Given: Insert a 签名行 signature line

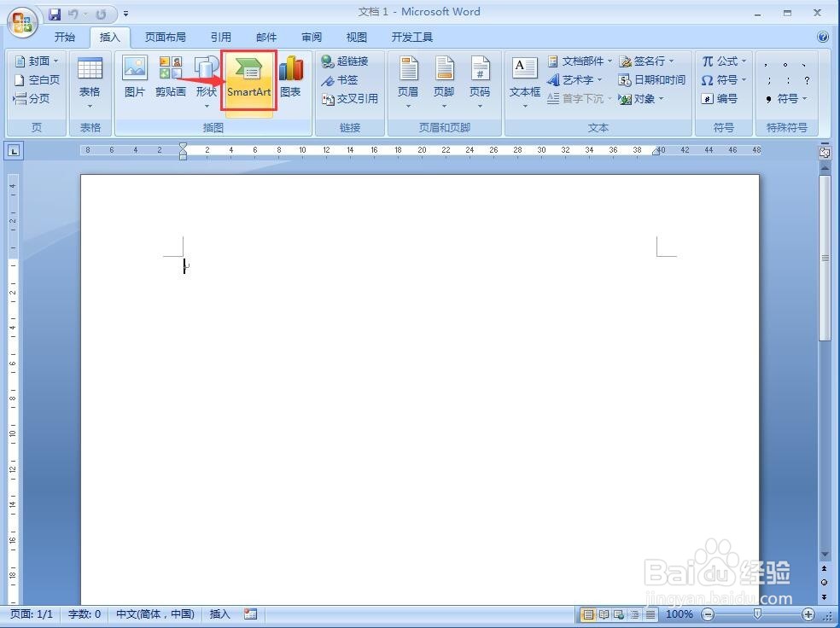Looking at the screenshot, I should point(646,61).
